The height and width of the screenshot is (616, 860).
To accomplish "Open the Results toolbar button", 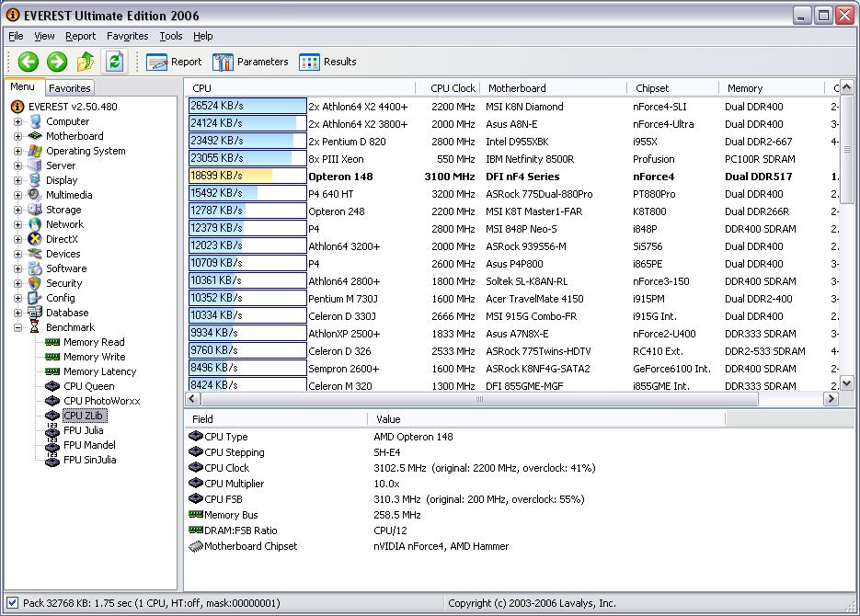I will 327,62.
